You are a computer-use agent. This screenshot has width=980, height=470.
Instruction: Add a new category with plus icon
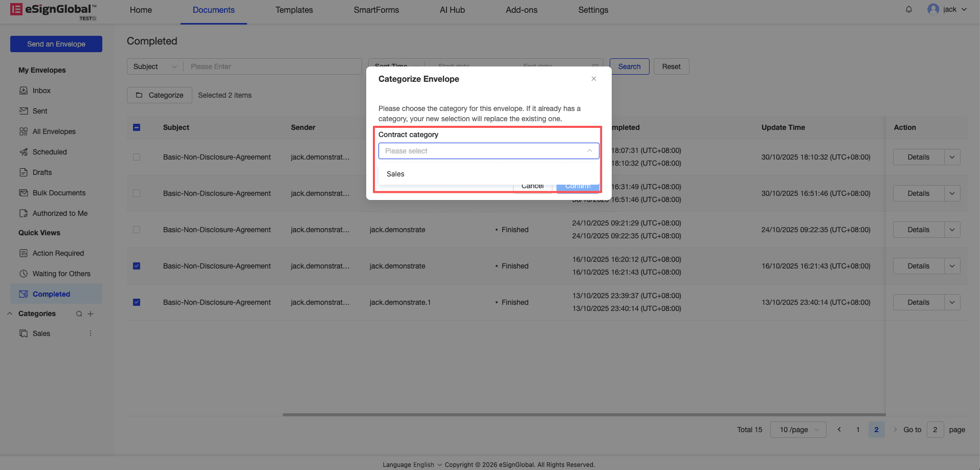tap(91, 314)
